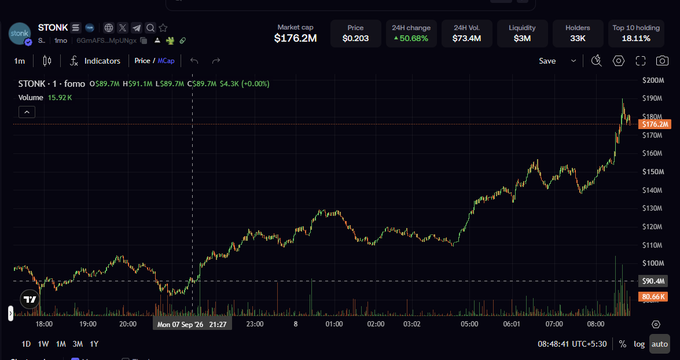
Task: Click the 1mo age label under STONK
Action: pyautogui.click(x=61, y=41)
